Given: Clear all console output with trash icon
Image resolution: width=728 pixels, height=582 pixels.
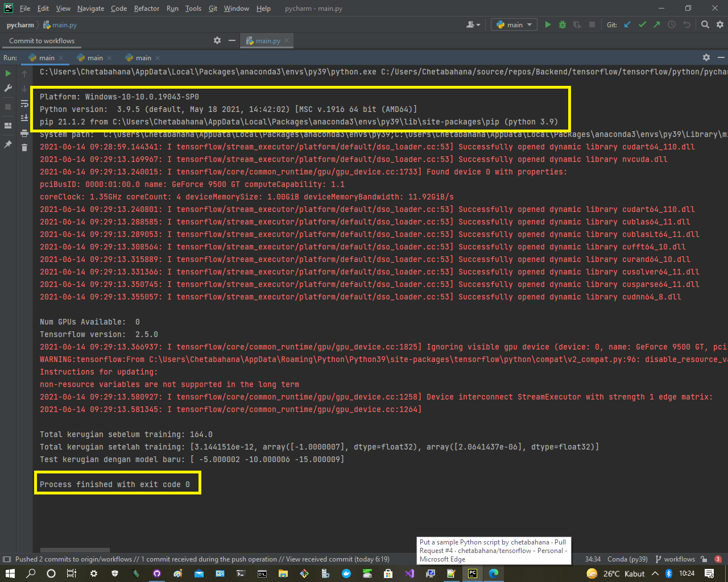Looking at the screenshot, I should pos(24,148).
